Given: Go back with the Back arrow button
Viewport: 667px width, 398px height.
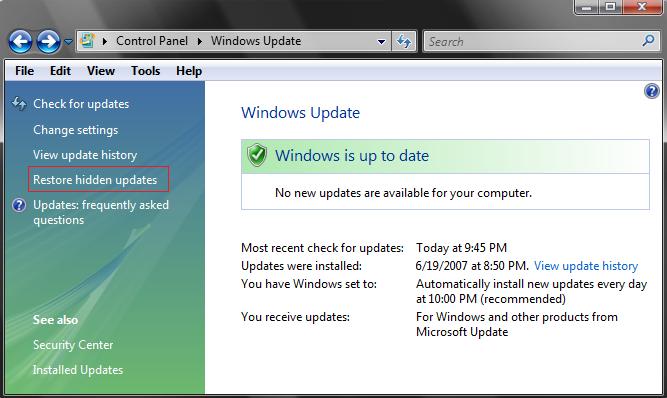Looking at the screenshot, I should pos(20,42).
